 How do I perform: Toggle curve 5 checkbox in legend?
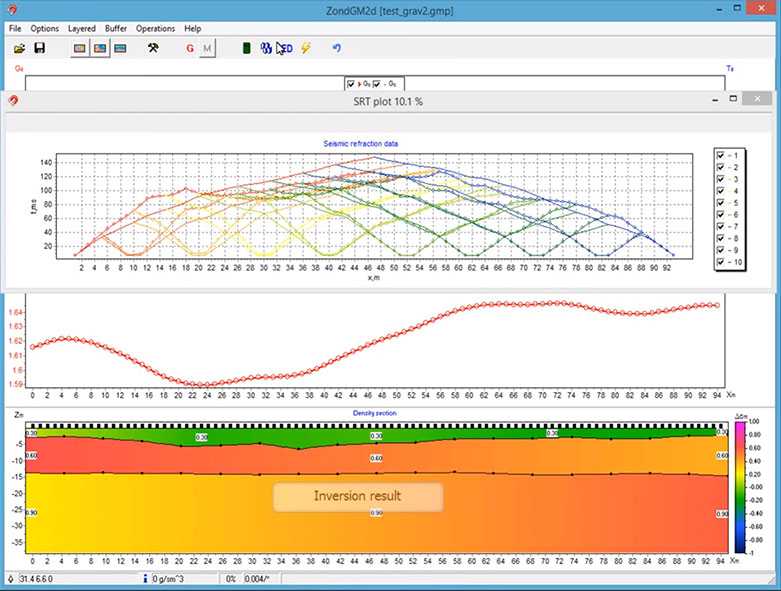(x=722, y=203)
